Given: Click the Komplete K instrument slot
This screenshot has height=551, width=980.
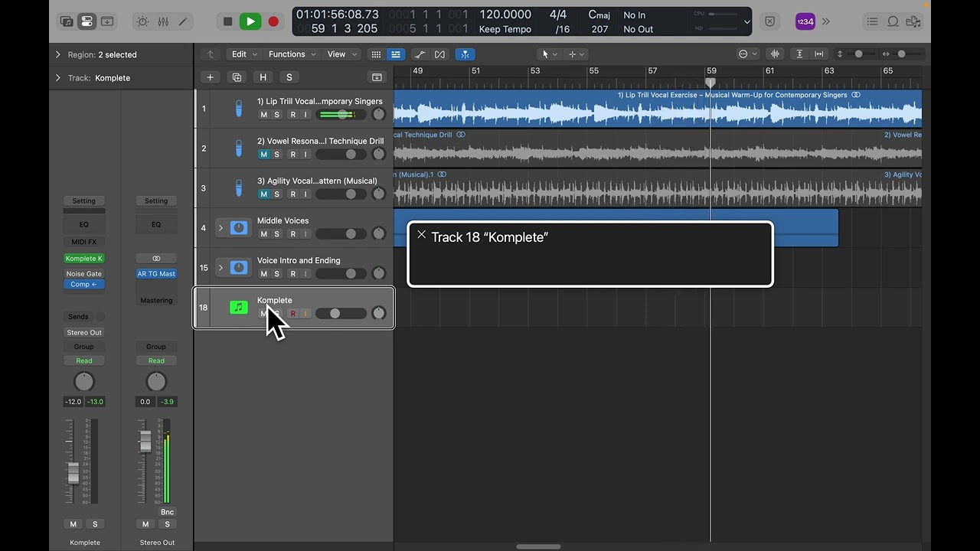Looking at the screenshot, I should [x=84, y=259].
